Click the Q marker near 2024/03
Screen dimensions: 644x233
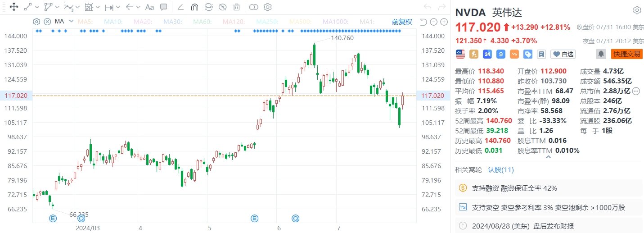(x=81, y=219)
